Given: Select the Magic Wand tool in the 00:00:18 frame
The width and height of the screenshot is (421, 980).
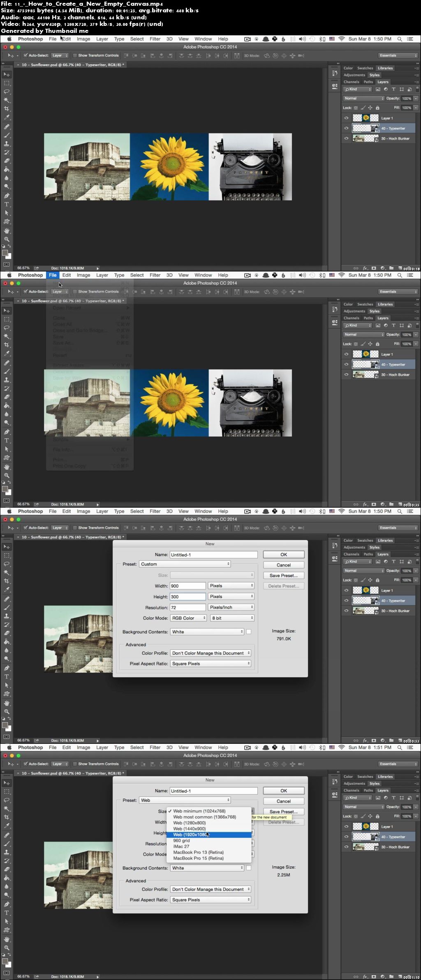Looking at the screenshot, I should [x=7, y=100].
